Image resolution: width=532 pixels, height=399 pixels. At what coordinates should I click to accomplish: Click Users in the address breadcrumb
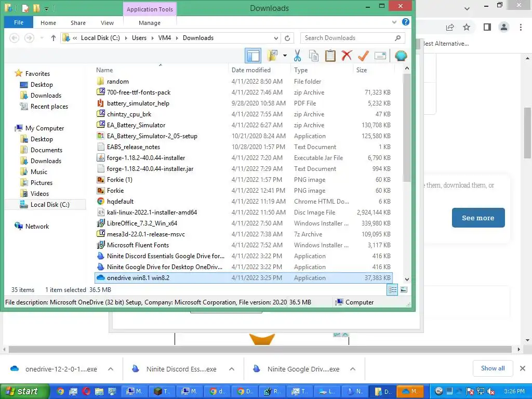(x=139, y=38)
